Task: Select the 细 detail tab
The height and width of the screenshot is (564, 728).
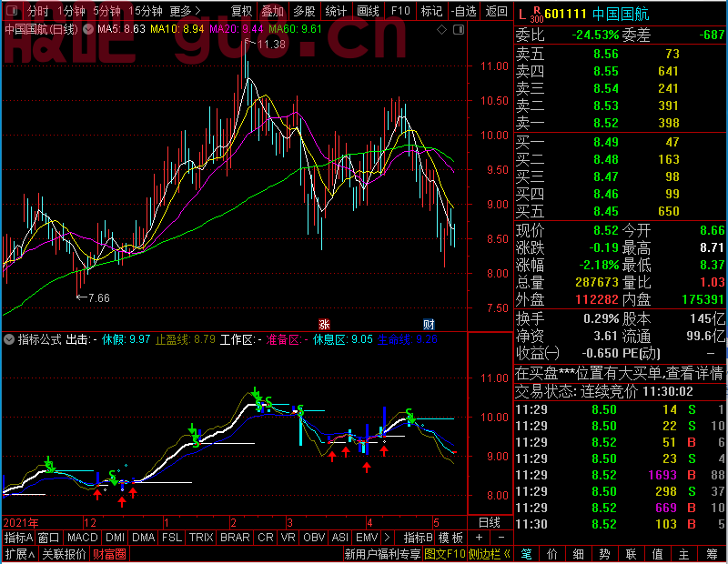Action: (578, 554)
